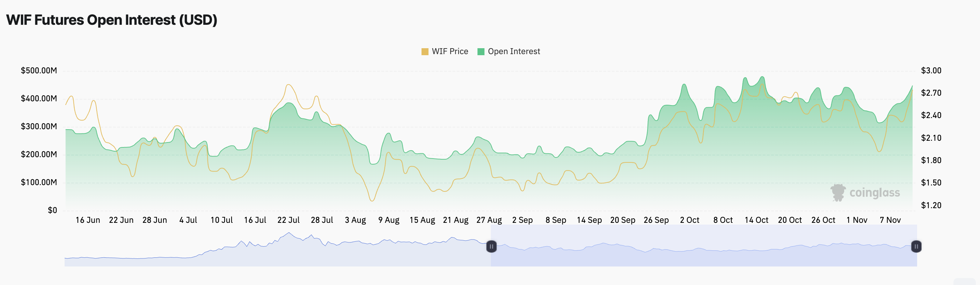Viewport: 980px width, 285px height.
Task: Click the left range slider handle
Action: click(491, 247)
